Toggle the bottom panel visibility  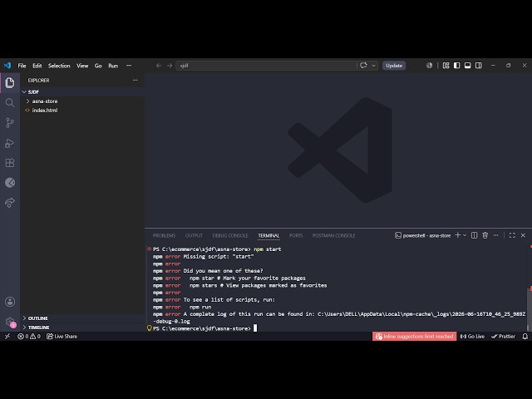(467, 66)
